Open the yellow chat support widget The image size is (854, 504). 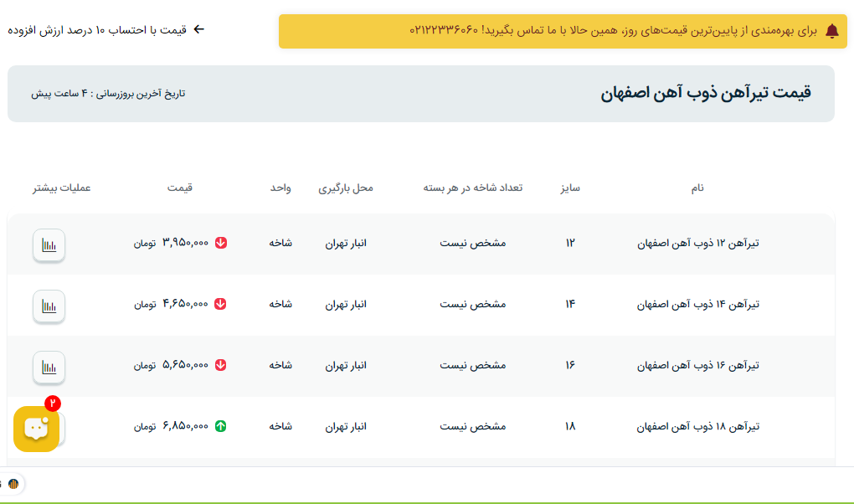(x=36, y=429)
